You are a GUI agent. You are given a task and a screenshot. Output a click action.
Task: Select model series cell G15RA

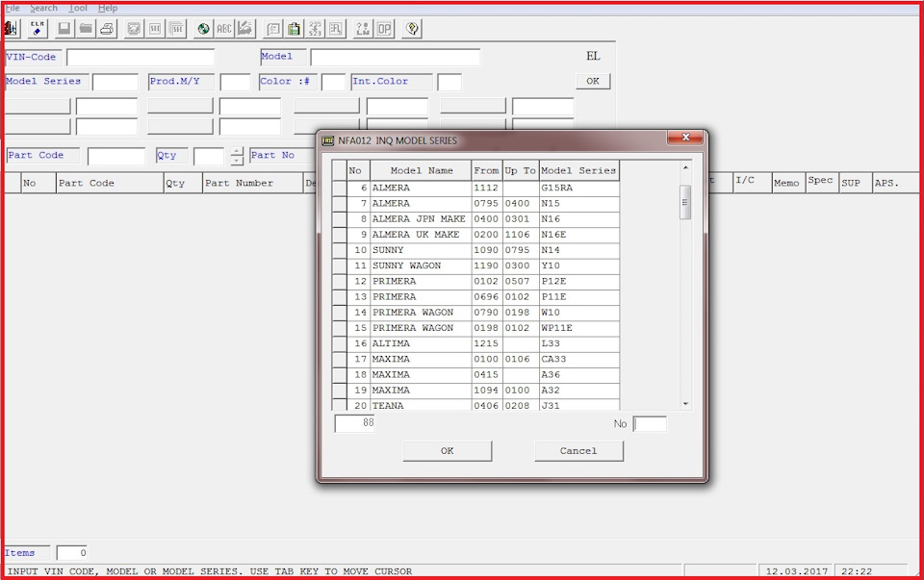point(579,188)
